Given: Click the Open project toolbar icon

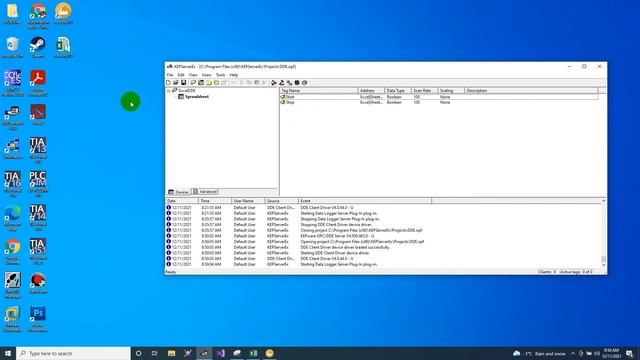Looking at the screenshot, I should point(176,83).
